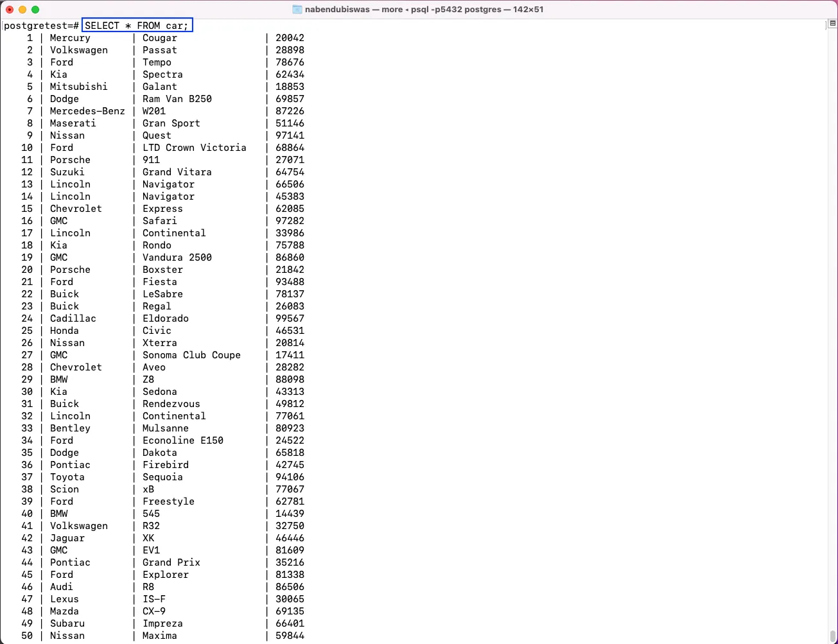Screen dimensions: 838x644
Task: Select the 'Mercury' make cell
Action: pyautogui.click(x=70, y=38)
